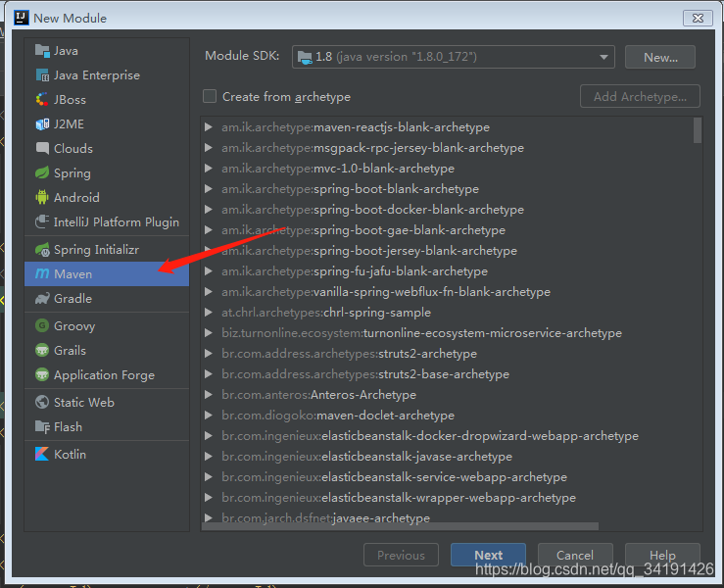724x588 pixels.
Task: Expand elasticbeanstalk-javase-archetype entry
Action: (209, 457)
